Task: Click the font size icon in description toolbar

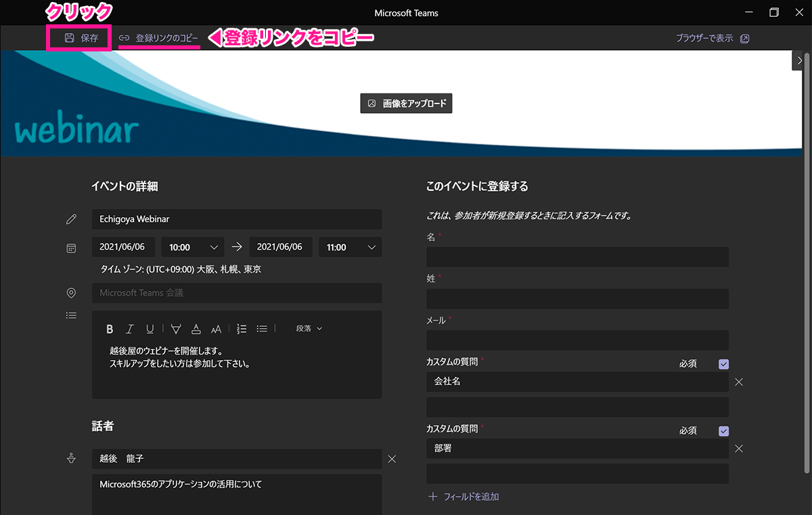Action: 216,329
